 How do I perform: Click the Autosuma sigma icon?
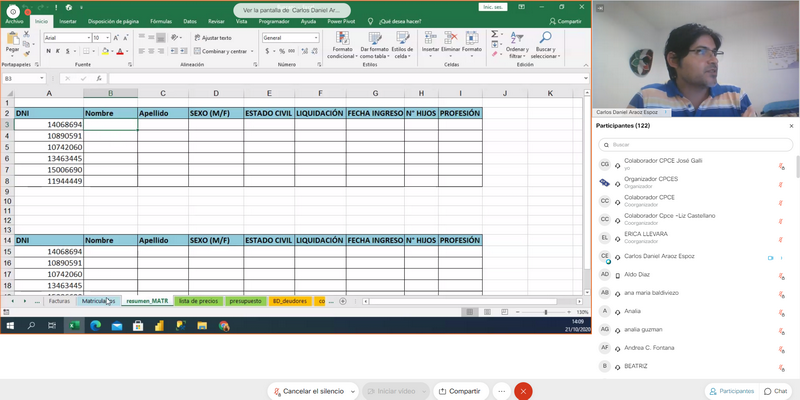click(494, 34)
